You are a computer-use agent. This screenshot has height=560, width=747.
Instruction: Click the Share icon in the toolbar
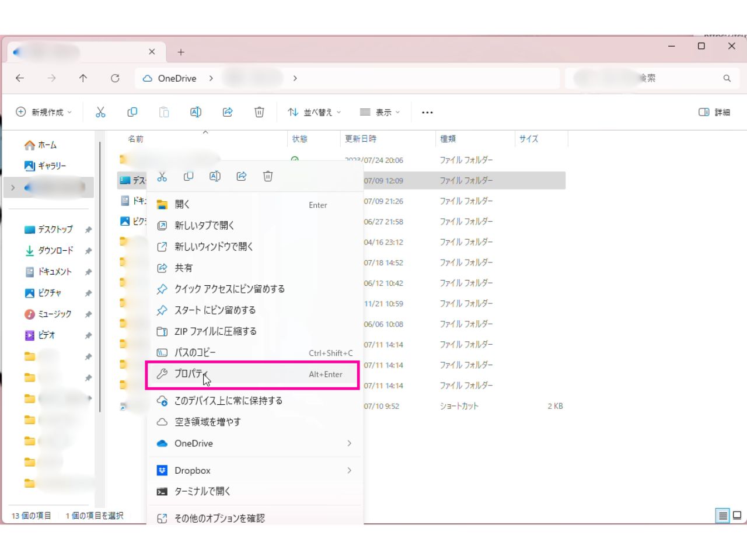[228, 111]
